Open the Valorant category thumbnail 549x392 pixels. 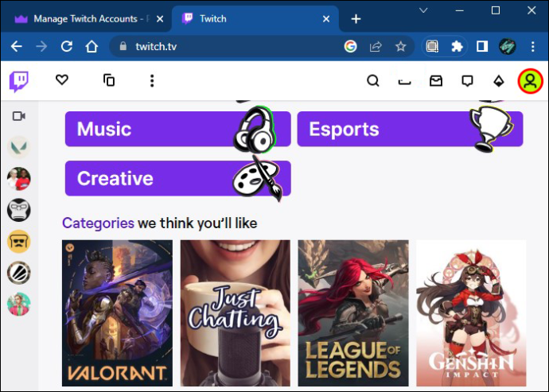tap(117, 313)
